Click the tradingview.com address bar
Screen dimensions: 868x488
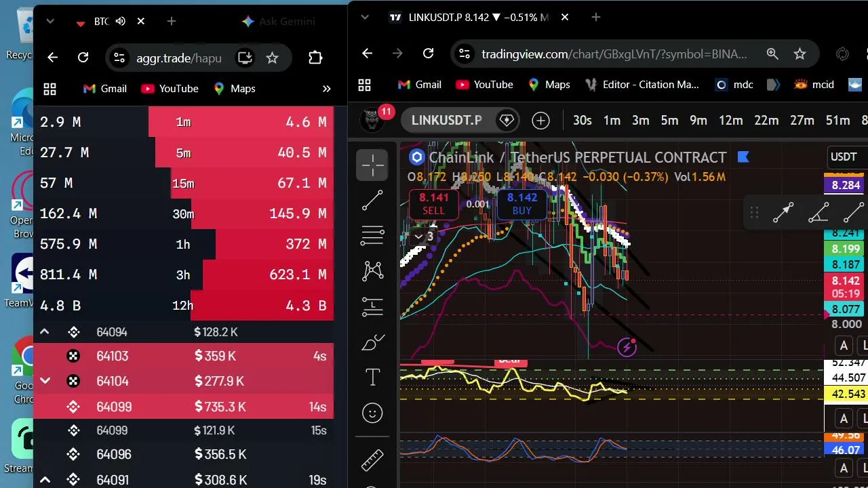614,54
